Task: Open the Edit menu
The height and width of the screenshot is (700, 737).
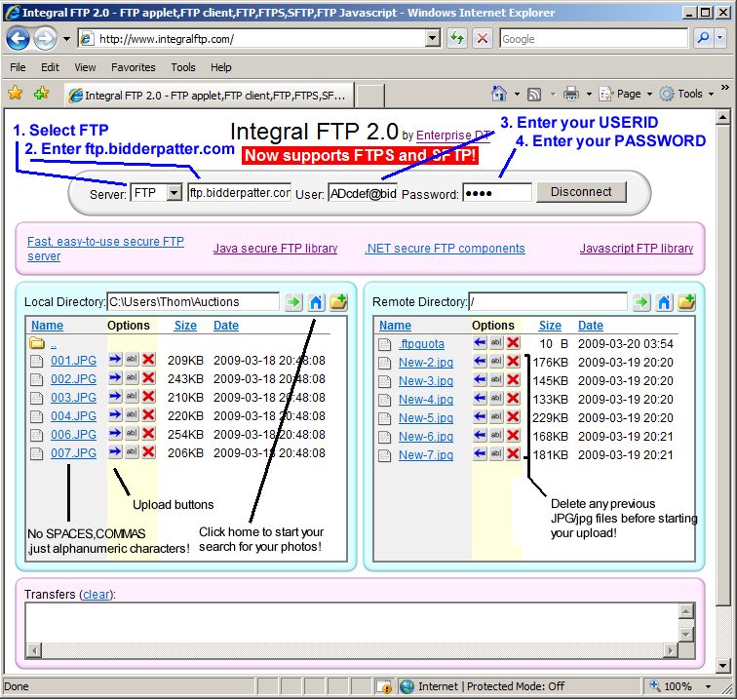Action: click(50, 67)
